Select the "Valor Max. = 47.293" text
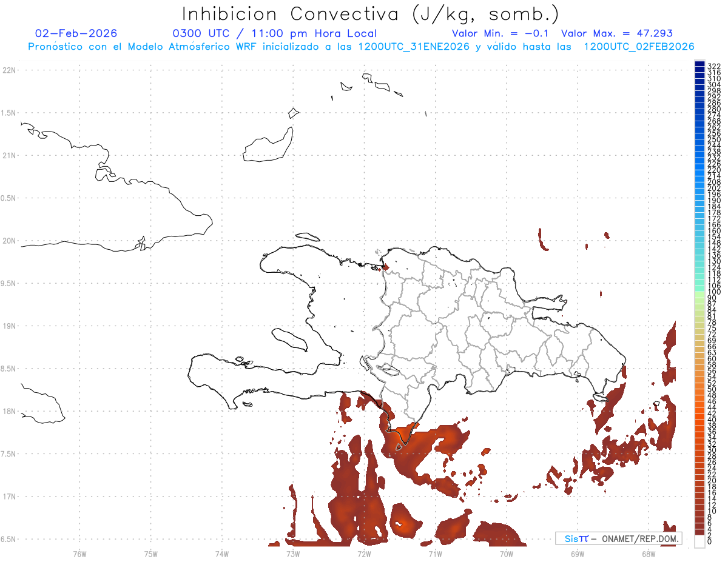The height and width of the screenshot is (562, 728). (x=617, y=33)
